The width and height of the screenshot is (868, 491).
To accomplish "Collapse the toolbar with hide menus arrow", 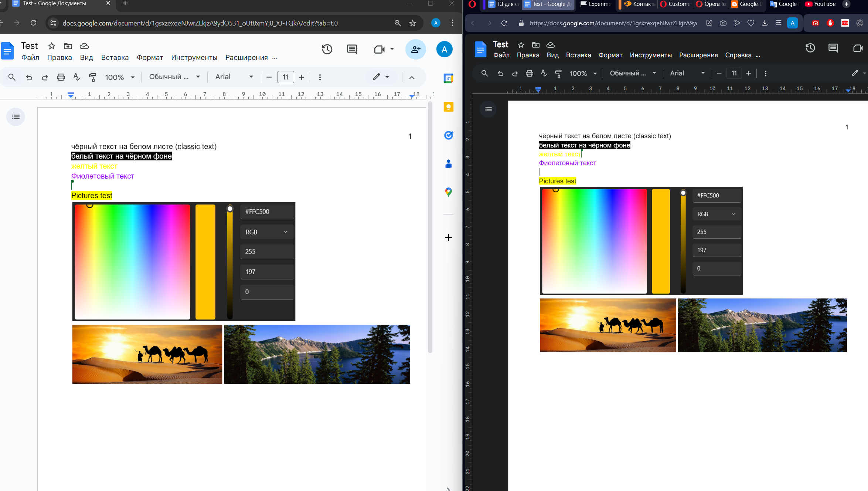I will coord(412,77).
